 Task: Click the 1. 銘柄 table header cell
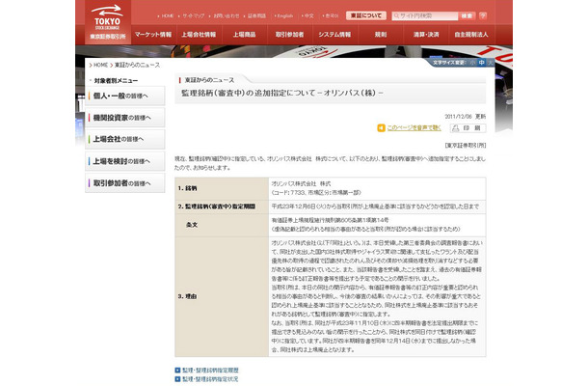222,188
